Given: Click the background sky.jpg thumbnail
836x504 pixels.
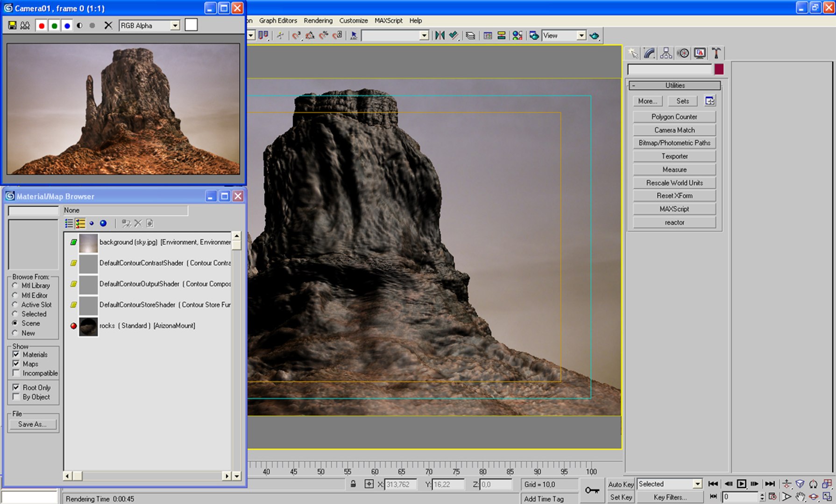Looking at the screenshot, I should (x=88, y=243).
